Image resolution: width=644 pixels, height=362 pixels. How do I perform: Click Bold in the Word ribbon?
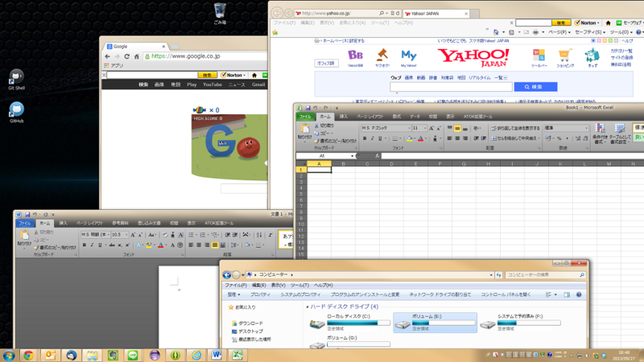(x=85, y=245)
